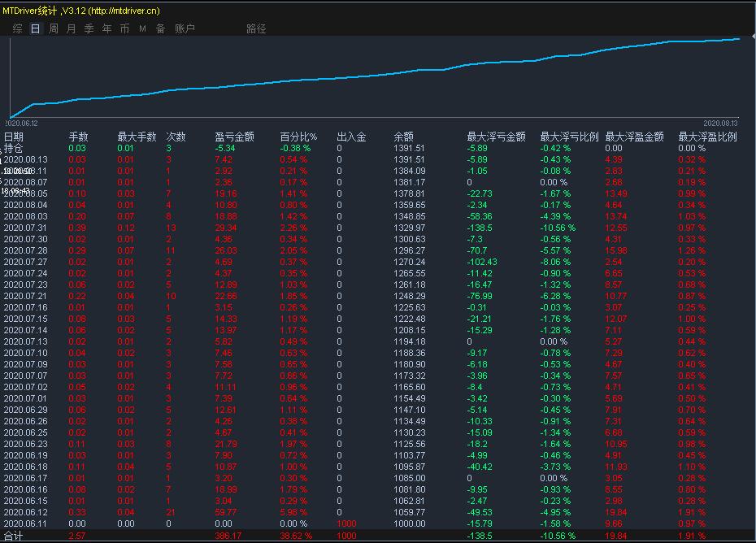This screenshot has width=756, height=543.
Task: Click the balance value 1194.18
Action: (x=410, y=341)
